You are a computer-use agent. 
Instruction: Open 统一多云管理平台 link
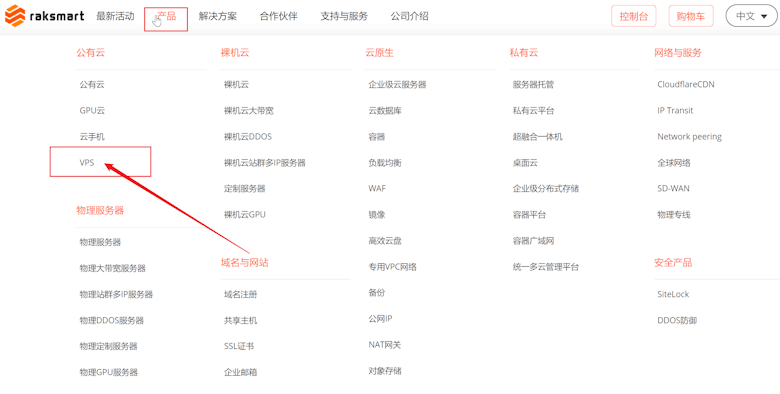[546, 267]
